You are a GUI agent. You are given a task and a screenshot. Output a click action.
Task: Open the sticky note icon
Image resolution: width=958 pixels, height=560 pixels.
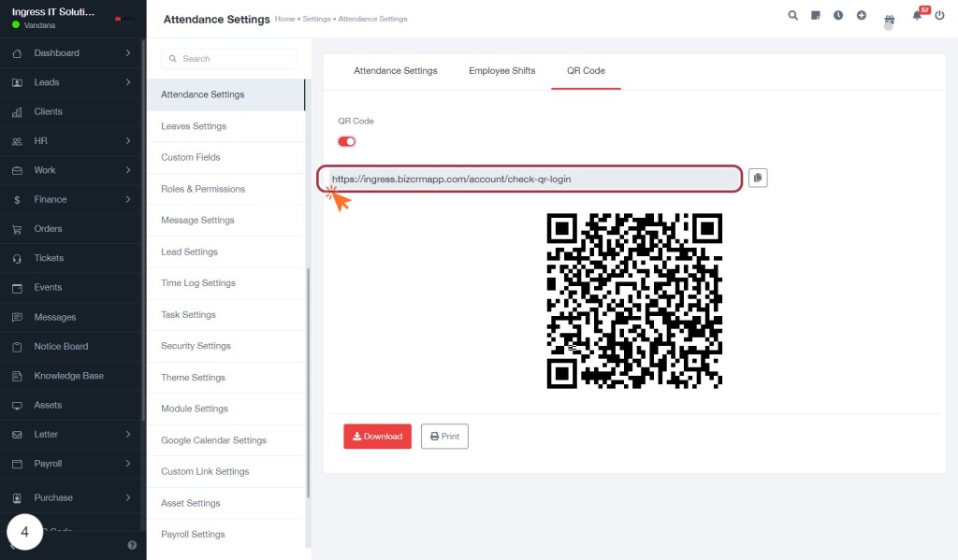pos(815,15)
